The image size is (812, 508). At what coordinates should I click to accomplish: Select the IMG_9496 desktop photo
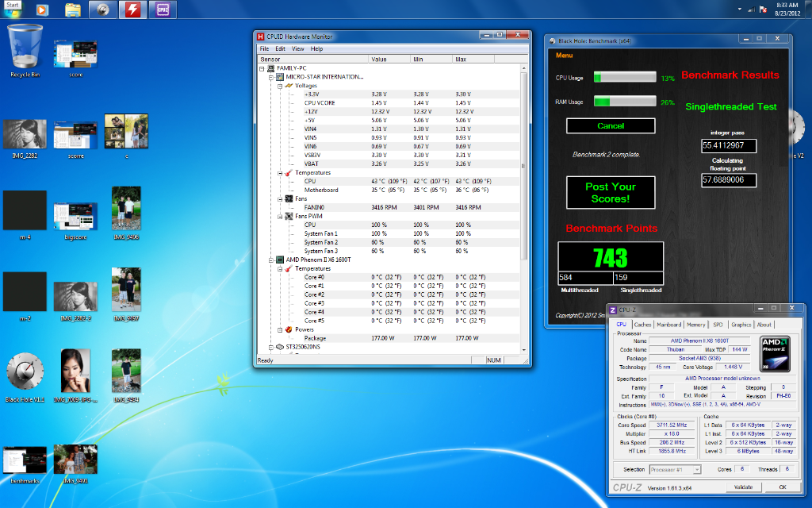click(126, 214)
